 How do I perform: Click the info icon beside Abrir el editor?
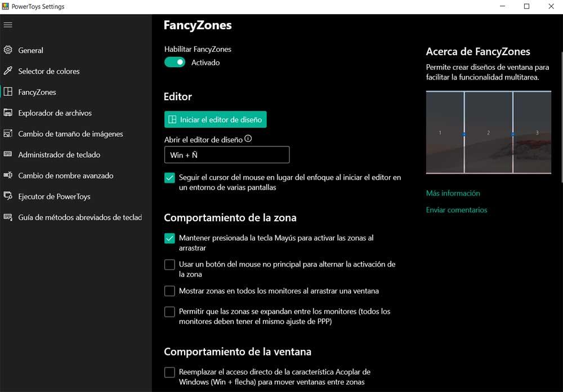tap(248, 139)
